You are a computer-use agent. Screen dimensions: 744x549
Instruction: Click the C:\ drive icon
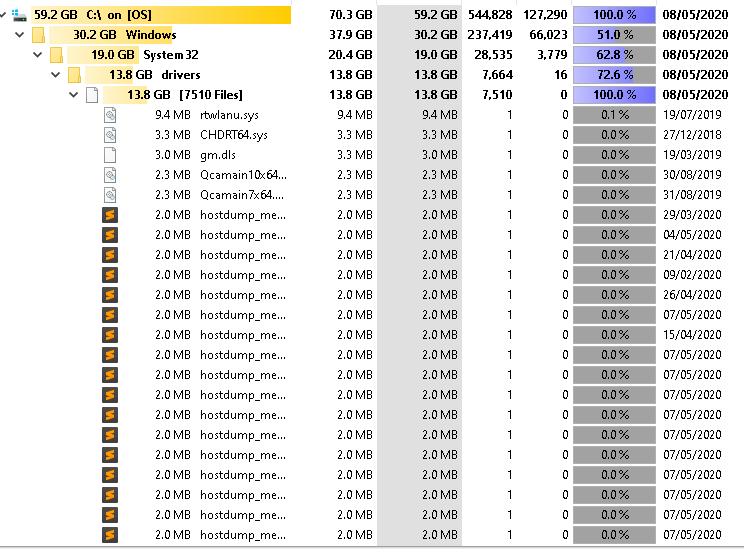click(x=19, y=15)
